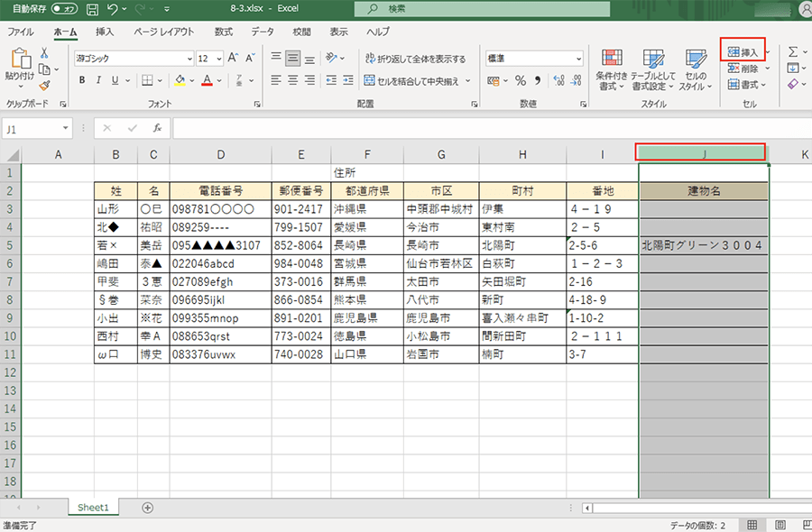
Task: Click the Cut scissors icon
Action: [43, 53]
